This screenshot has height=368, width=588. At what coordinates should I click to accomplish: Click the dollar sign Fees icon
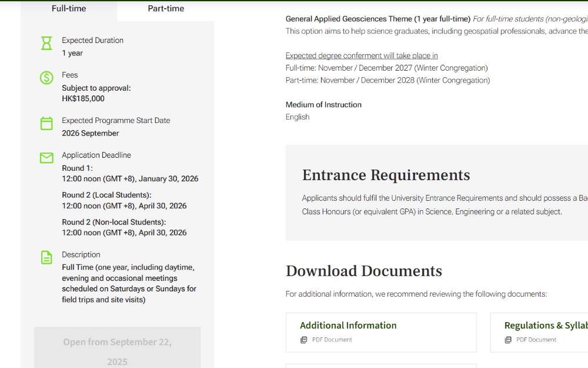coord(46,78)
